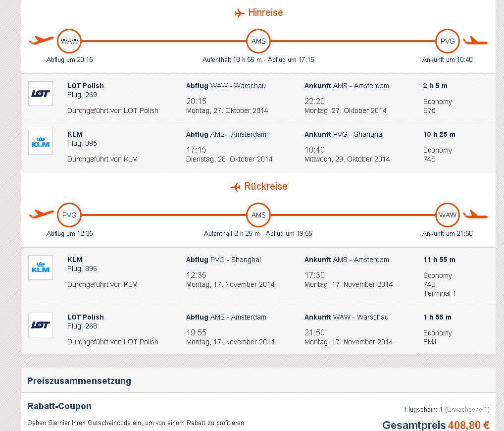Screen dimensions: 504x431
Task: Click the PVG departure circle in Rückreise
Action: (x=69, y=215)
